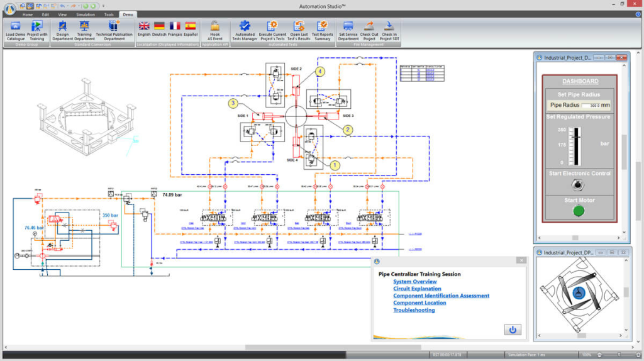This screenshot has width=644, height=361.
Task: Open the Component Location link
Action: click(419, 303)
